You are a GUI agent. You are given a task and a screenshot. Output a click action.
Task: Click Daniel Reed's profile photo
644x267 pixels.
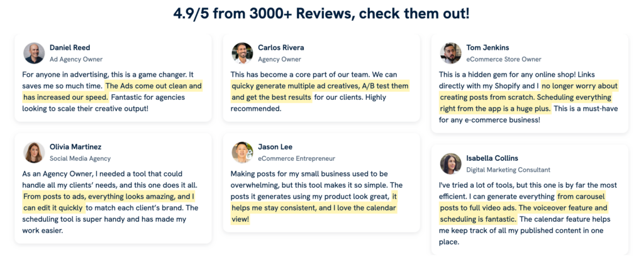[x=34, y=53]
